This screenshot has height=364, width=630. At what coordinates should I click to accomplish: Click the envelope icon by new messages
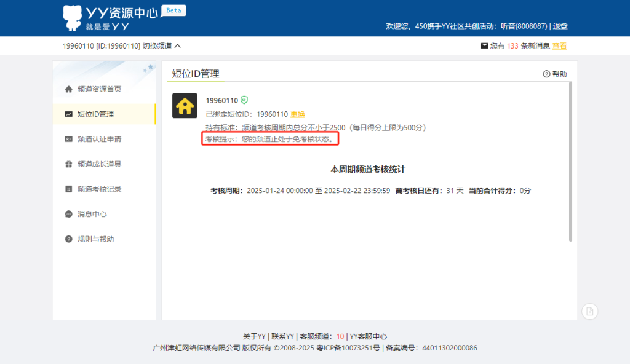[x=485, y=45]
